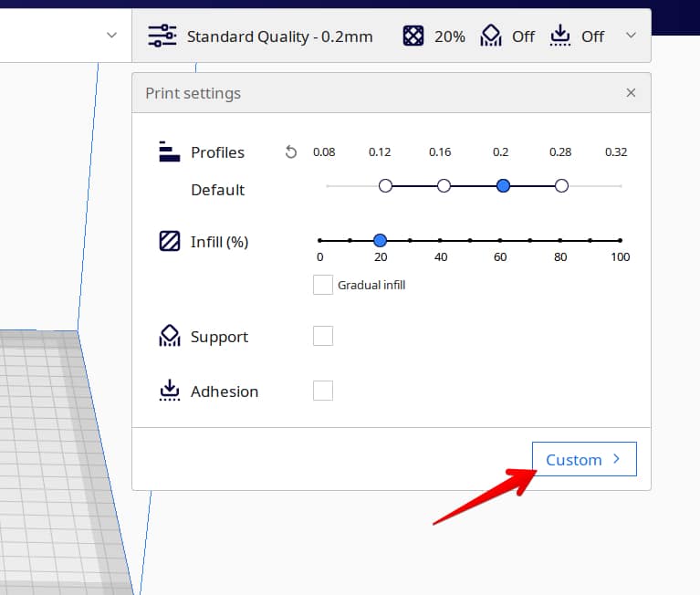Click the Profiles layers icon
This screenshot has height=595, width=700.
pyautogui.click(x=169, y=151)
